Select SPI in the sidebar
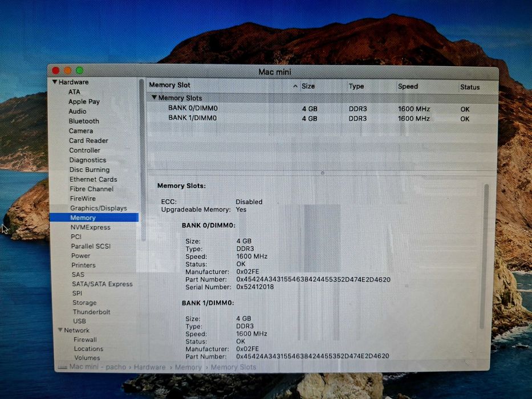532x399 pixels. pyautogui.click(x=77, y=293)
